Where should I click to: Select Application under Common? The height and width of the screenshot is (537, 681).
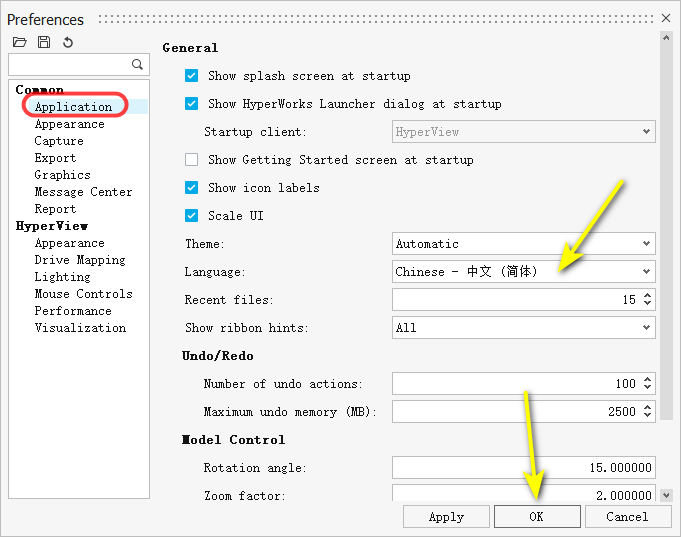[73, 106]
